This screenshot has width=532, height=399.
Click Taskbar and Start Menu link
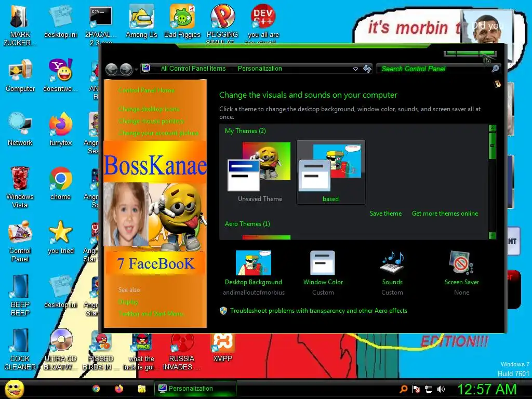tap(151, 313)
